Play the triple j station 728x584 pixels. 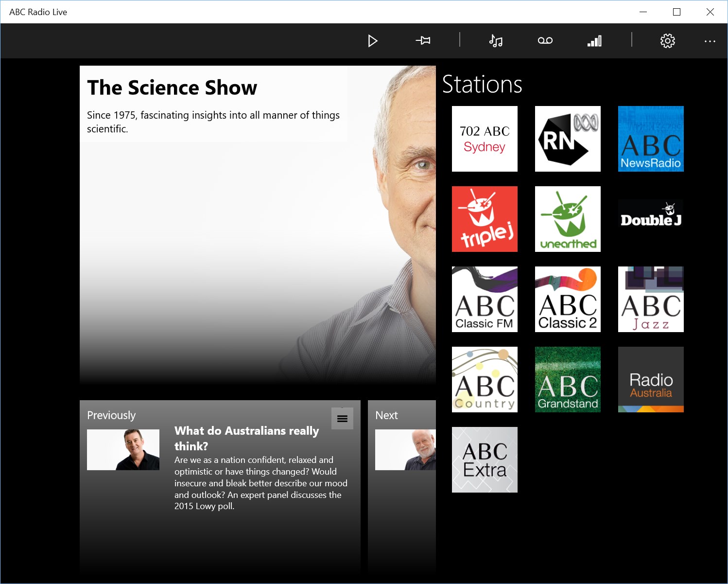(485, 219)
